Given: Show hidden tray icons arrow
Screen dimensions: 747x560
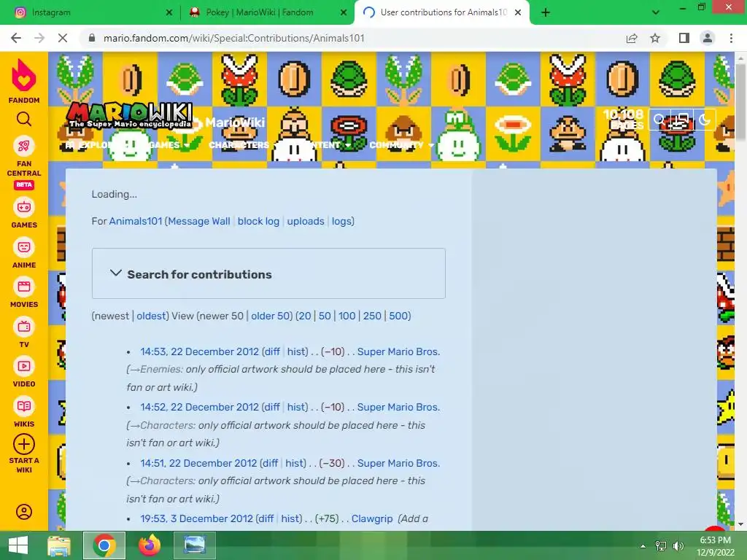Looking at the screenshot, I should tap(643, 545).
